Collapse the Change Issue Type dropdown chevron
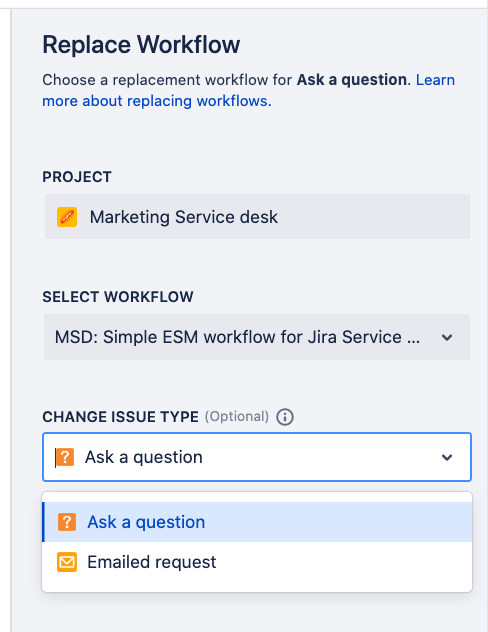Image resolution: width=488 pixels, height=632 pixels. (447, 457)
